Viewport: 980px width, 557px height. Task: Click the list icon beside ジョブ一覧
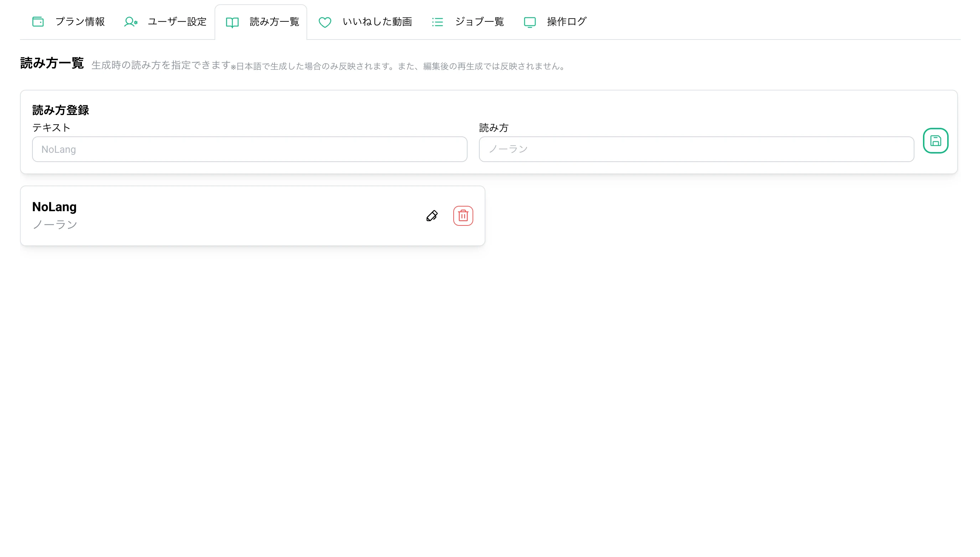coord(438,22)
